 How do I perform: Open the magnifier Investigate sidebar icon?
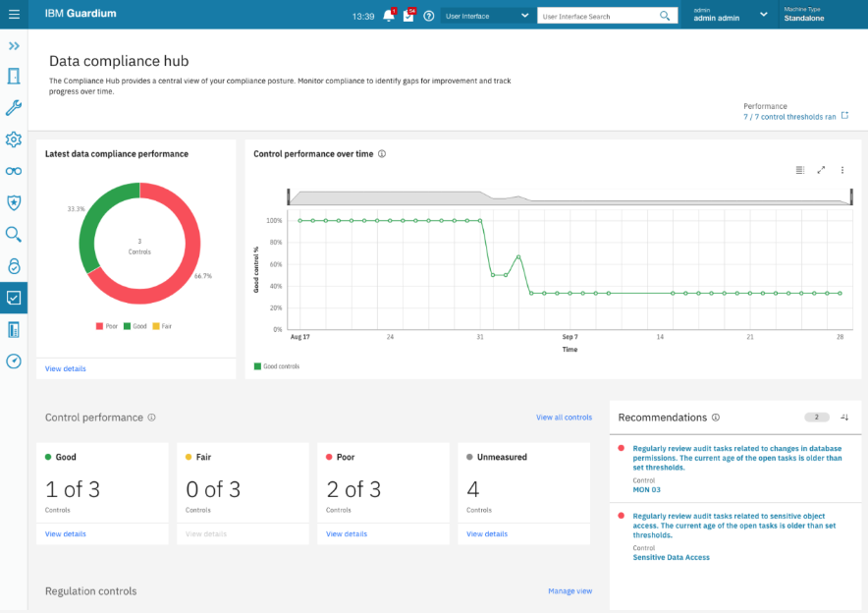tap(14, 234)
